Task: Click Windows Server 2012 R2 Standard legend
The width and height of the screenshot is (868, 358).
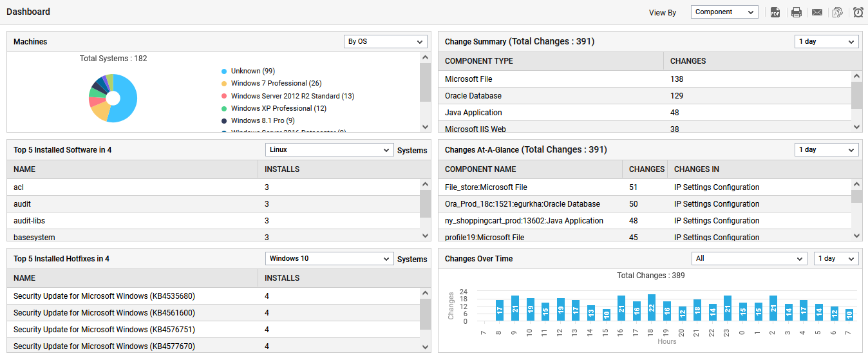Action: 288,96
